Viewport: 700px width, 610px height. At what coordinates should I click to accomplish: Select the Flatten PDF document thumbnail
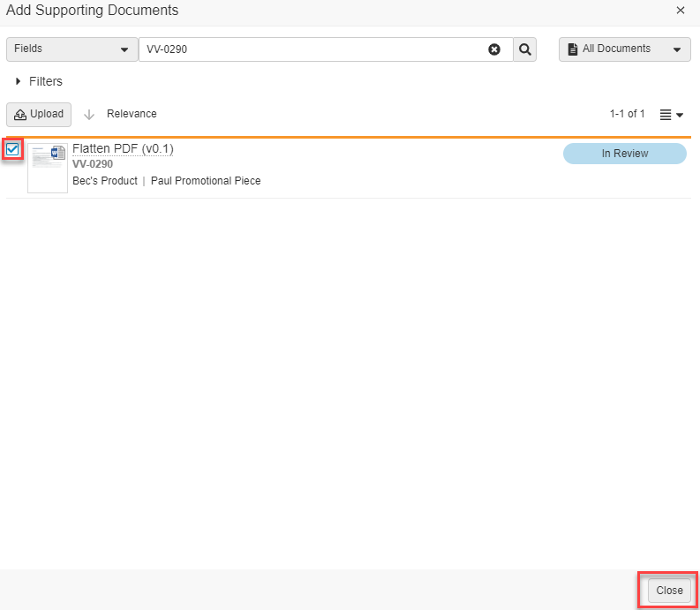click(x=48, y=168)
